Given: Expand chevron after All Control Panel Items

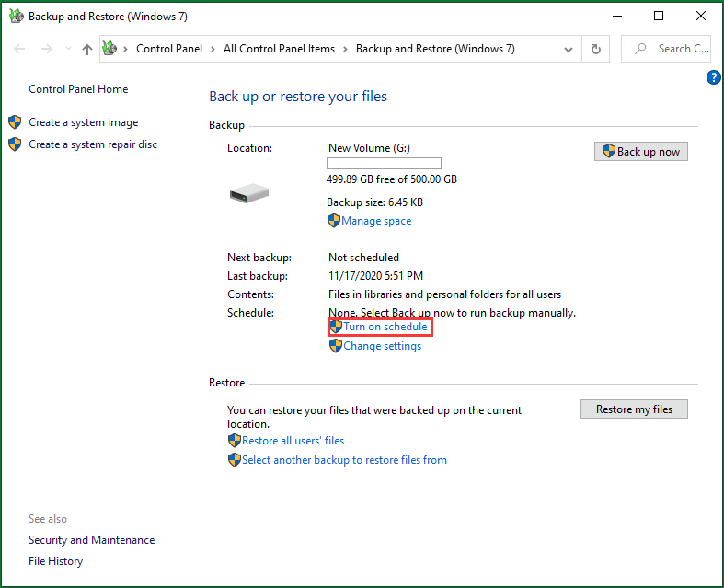Looking at the screenshot, I should point(345,49).
